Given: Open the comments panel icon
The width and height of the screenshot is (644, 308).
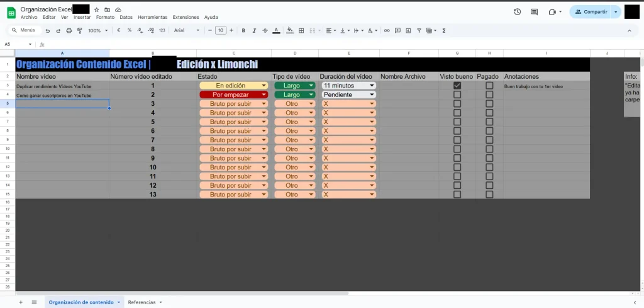Looking at the screenshot, I should pos(534,12).
